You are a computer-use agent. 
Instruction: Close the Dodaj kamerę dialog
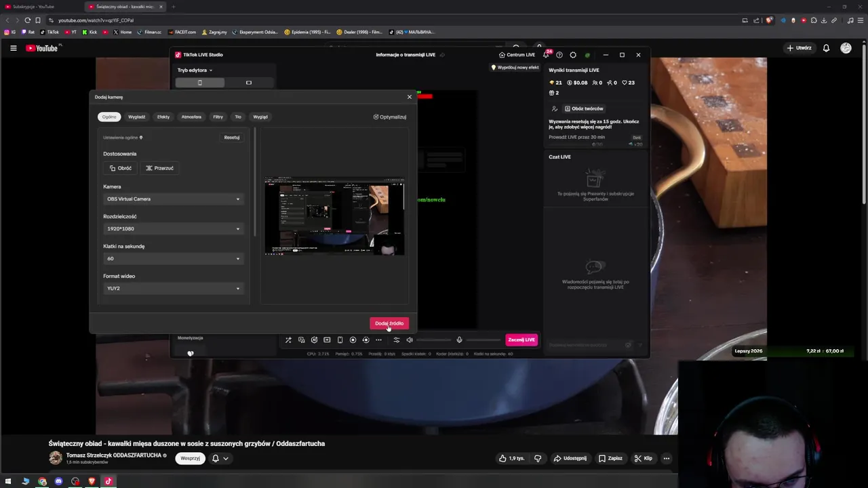[x=410, y=97]
